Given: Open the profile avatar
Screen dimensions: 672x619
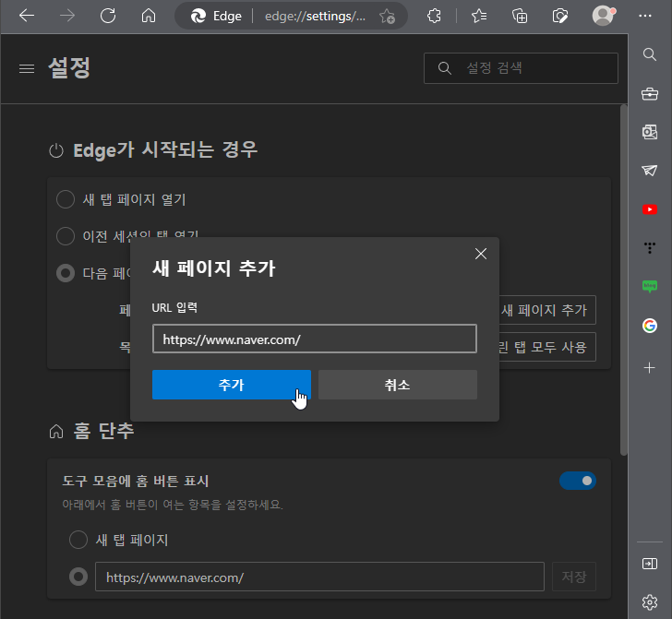Looking at the screenshot, I should 604,16.
